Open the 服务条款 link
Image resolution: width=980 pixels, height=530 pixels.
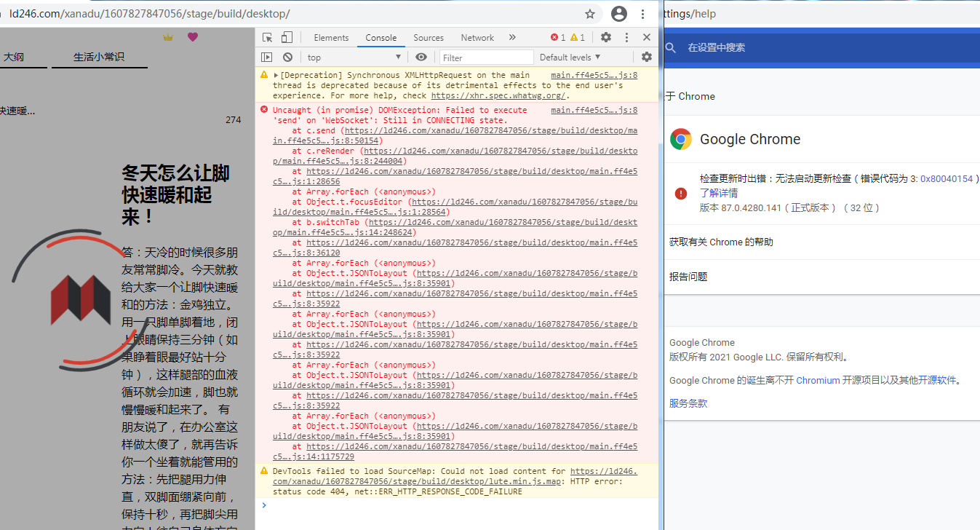[x=688, y=401]
